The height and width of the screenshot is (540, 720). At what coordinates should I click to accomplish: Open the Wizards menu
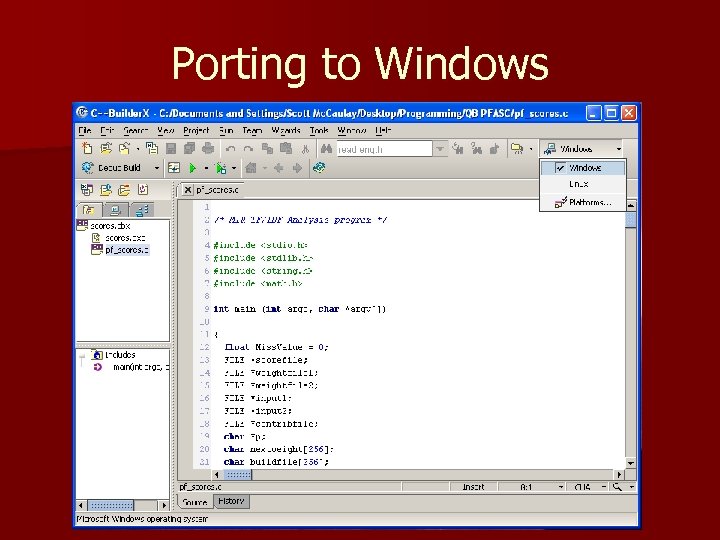pos(286,131)
